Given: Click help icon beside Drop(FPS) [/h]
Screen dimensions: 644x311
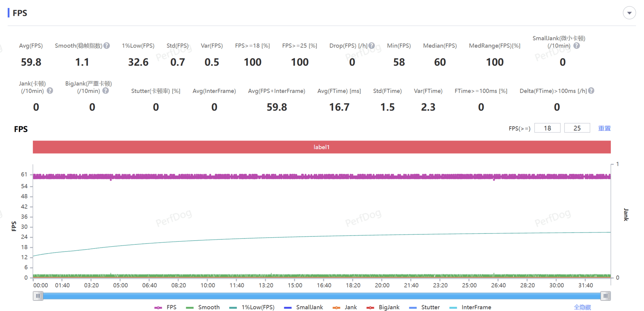Looking at the screenshot, I should tap(372, 46).
